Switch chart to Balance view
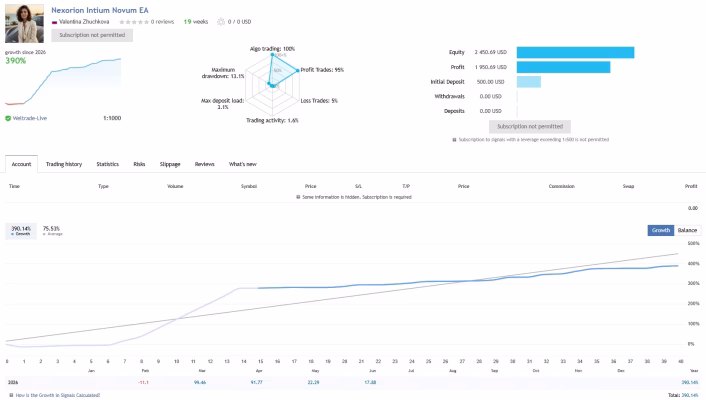706x400 pixels. pos(687,230)
